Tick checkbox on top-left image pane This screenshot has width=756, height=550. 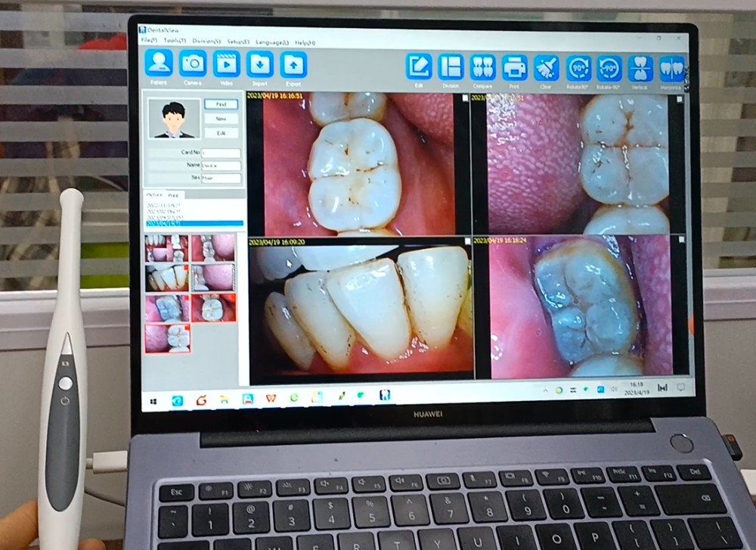pos(464,99)
